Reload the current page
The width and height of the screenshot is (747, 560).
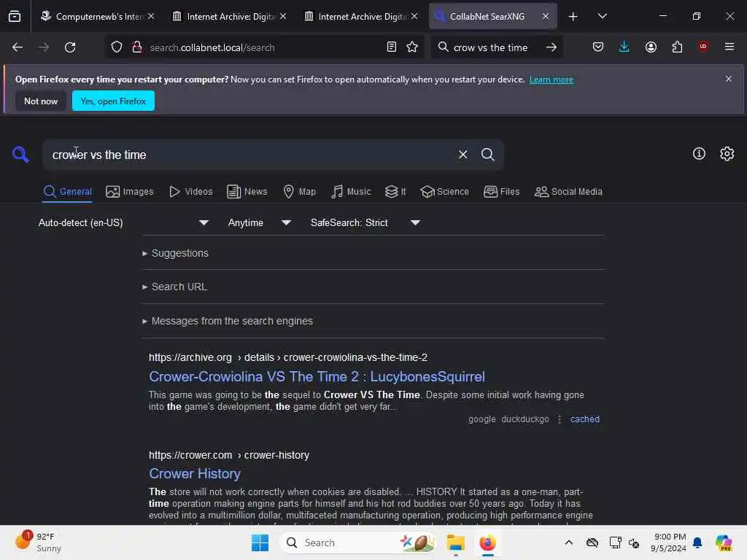(x=70, y=47)
